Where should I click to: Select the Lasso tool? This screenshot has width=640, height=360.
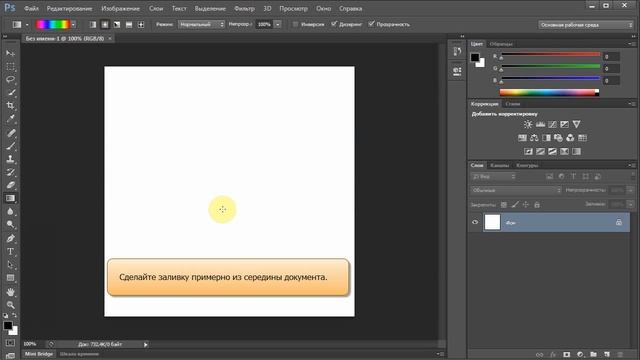[x=10, y=80]
